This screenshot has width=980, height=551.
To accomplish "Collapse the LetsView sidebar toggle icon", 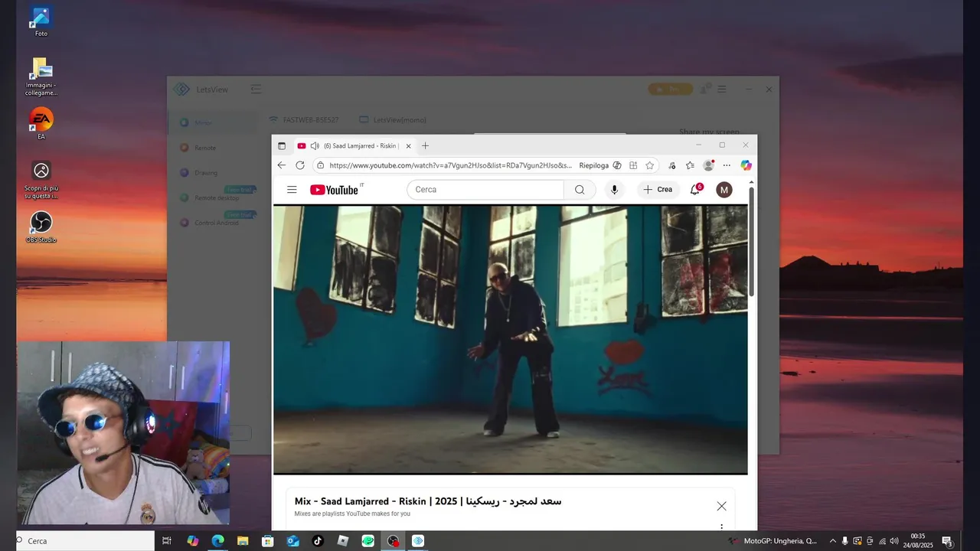I will point(256,89).
